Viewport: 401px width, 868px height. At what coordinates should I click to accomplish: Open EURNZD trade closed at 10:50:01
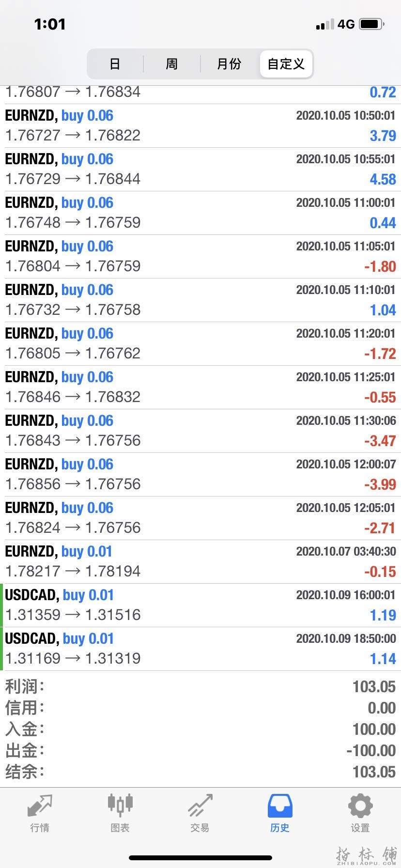click(200, 126)
